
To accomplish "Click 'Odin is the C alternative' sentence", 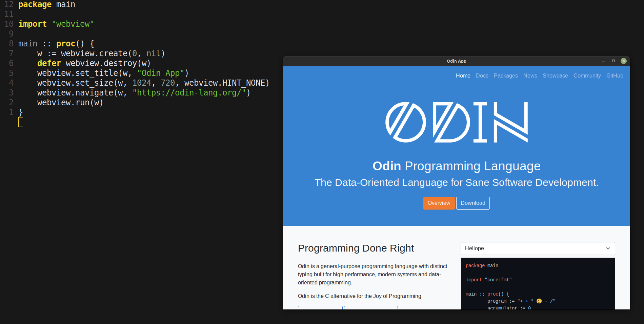I will (x=360, y=296).
